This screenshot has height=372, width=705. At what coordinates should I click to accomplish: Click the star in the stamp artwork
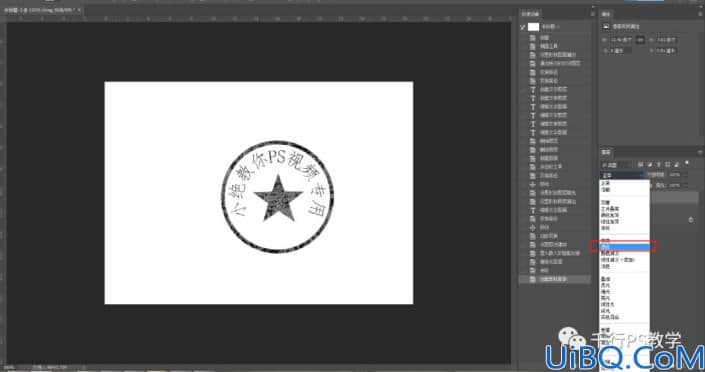tap(278, 198)
